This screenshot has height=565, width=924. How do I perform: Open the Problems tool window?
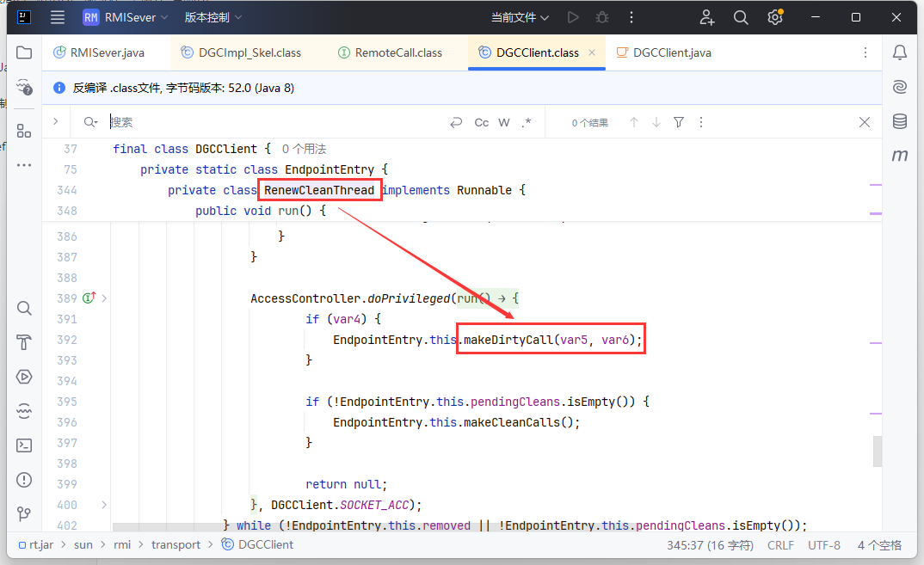(x=24, y=480)
